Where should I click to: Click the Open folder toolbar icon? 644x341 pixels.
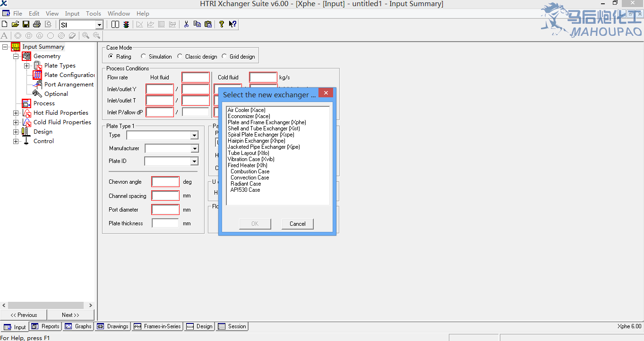click(15, 24)
